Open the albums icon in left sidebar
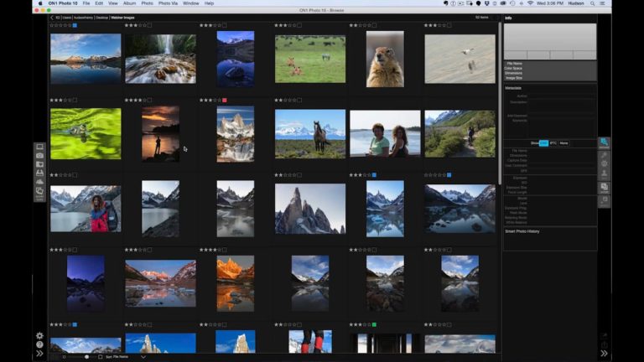 pos(39,192)
